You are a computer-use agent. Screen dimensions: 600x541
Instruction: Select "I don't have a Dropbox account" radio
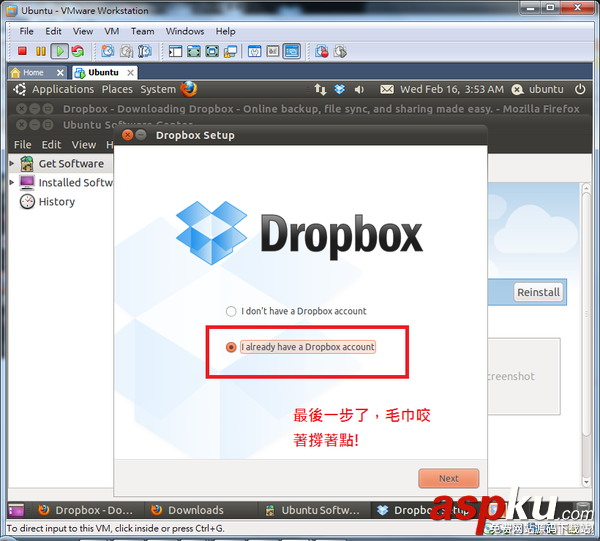click(x=231, y=311)
